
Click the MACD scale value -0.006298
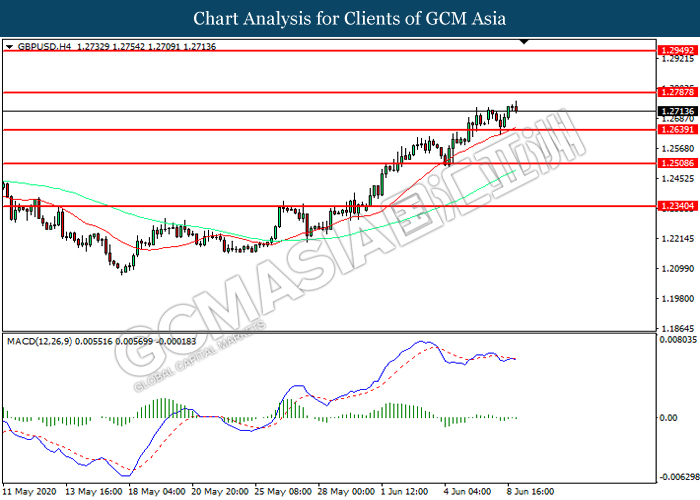pyautogui.click(x=678, y=477)
